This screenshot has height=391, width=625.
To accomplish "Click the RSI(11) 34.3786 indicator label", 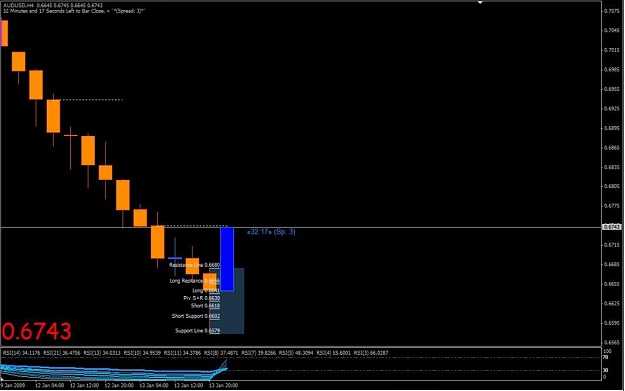I will tap(182, 353).
